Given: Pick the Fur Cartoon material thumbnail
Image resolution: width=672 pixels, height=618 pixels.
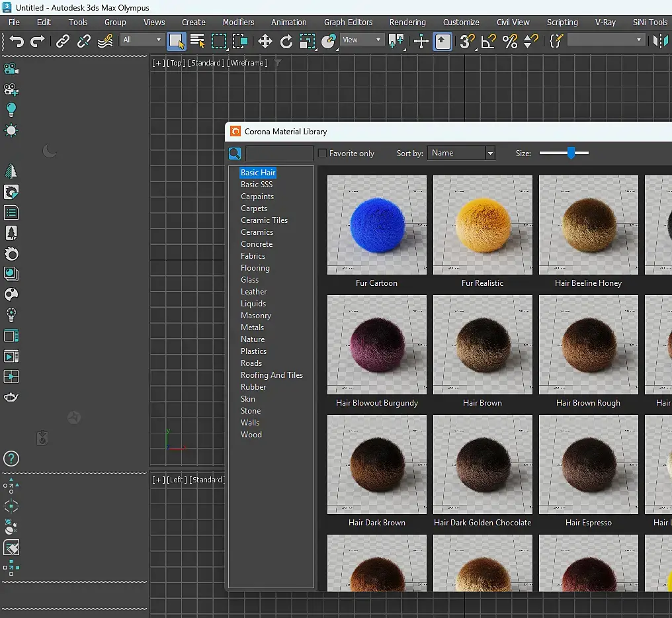Looking at the screenshot, I should click(376, 225).
